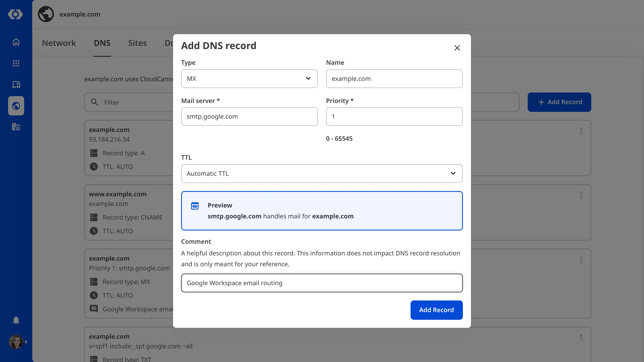Click the Add Record dialog button

coord(436,310)
